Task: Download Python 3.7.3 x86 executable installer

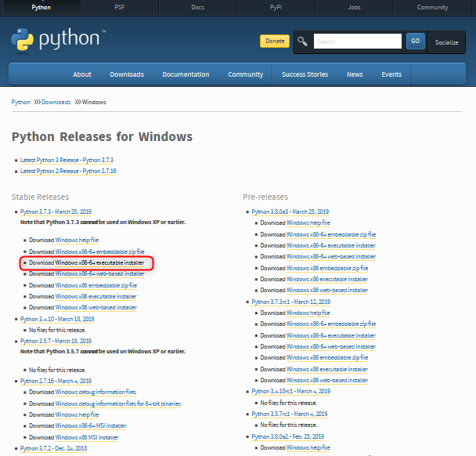Action: click(x=96, y=296)
